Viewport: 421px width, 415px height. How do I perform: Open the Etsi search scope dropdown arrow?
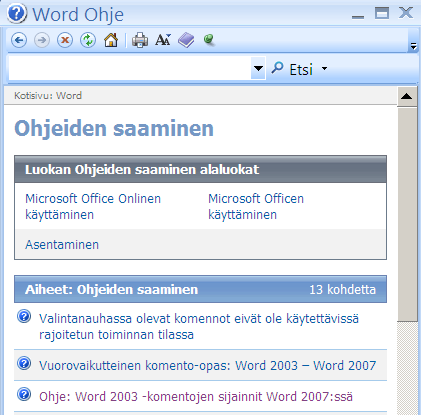[x=324, y=69]
